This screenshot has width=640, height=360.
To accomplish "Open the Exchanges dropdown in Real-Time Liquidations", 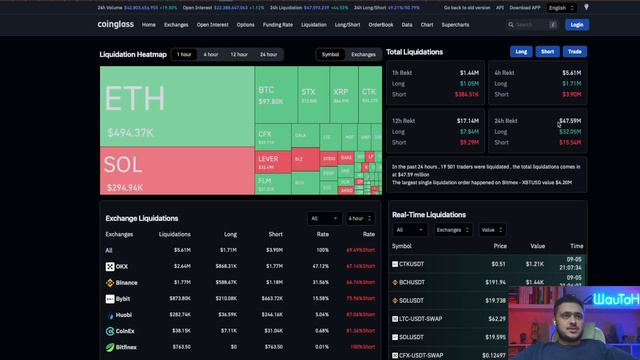I will [x=452, y=230].
